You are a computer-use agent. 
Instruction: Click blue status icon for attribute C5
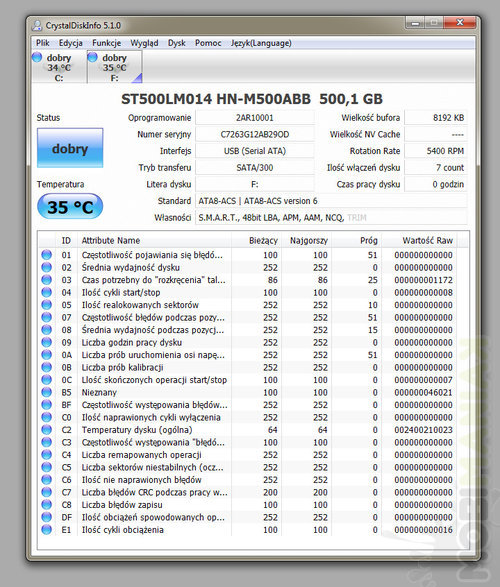click(x=47, y=467)
